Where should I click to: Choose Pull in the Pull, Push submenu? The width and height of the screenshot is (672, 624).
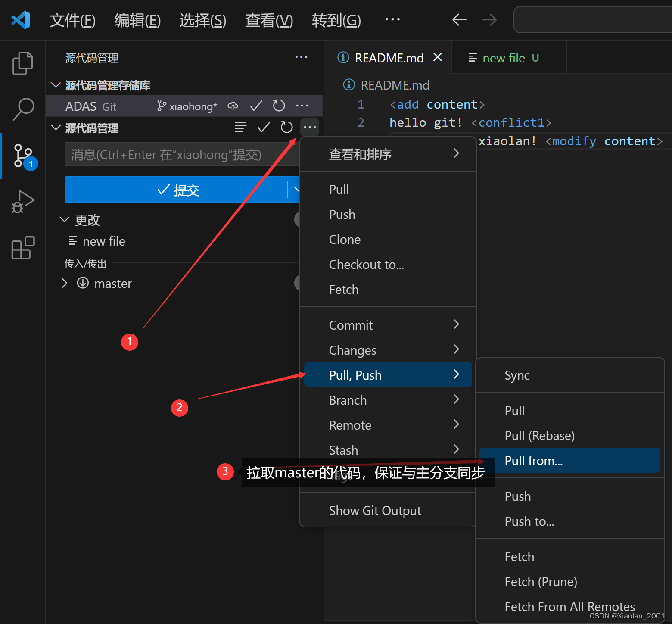click(x=569, y=410)
